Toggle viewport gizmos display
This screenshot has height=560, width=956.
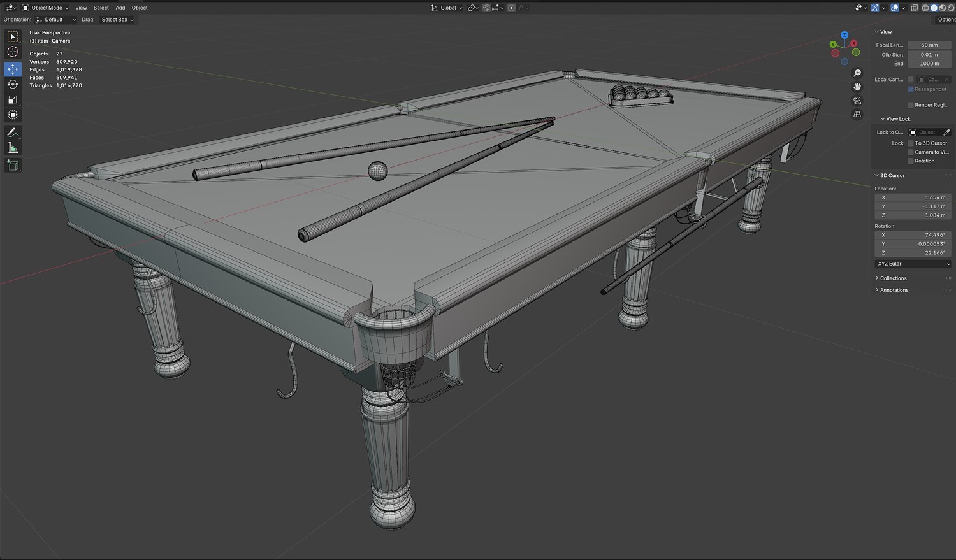(875, 8)
